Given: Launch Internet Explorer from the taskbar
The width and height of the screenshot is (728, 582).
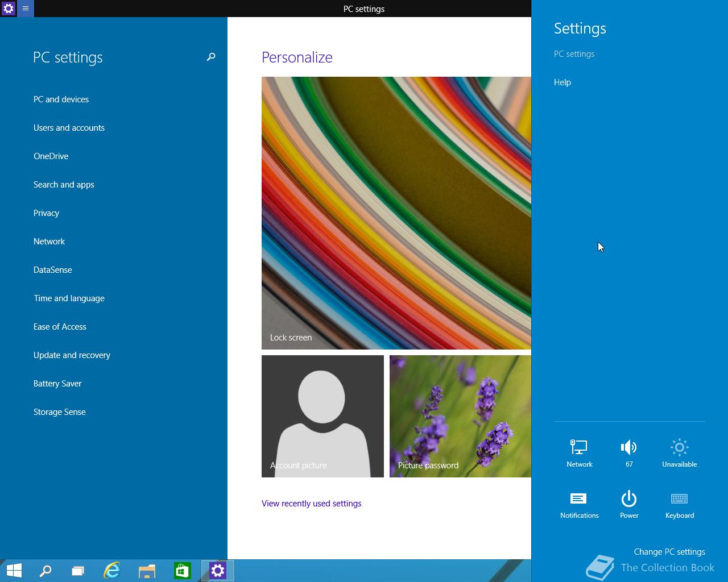Looking at the screenshot, I should 112,570.
